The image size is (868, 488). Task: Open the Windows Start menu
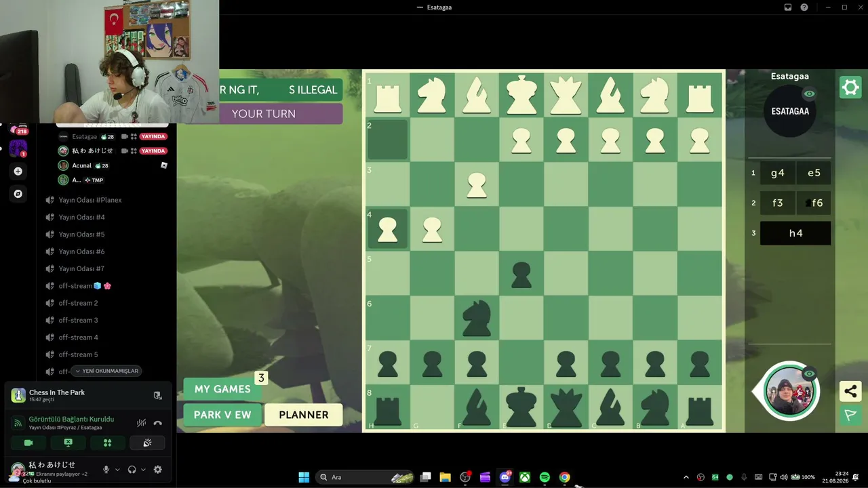304,477
